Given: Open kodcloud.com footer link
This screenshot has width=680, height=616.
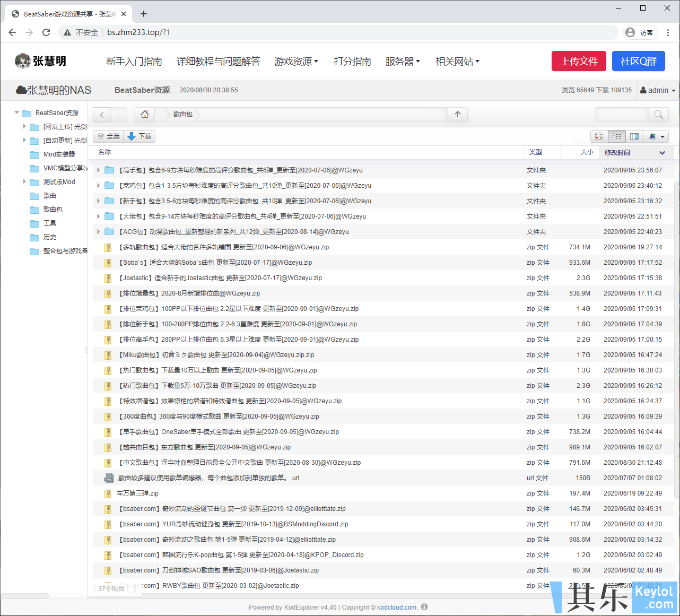Looking at the screenshot, I should 397,608.
